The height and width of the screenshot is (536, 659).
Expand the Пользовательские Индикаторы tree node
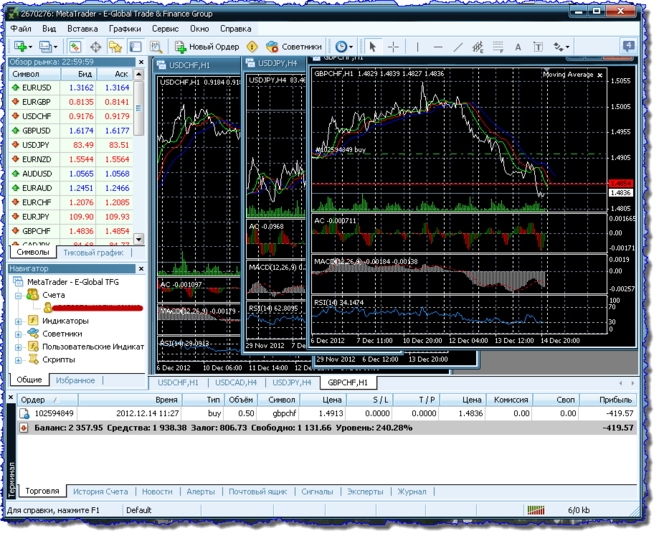pyautogui.click(x=18, y=347)
